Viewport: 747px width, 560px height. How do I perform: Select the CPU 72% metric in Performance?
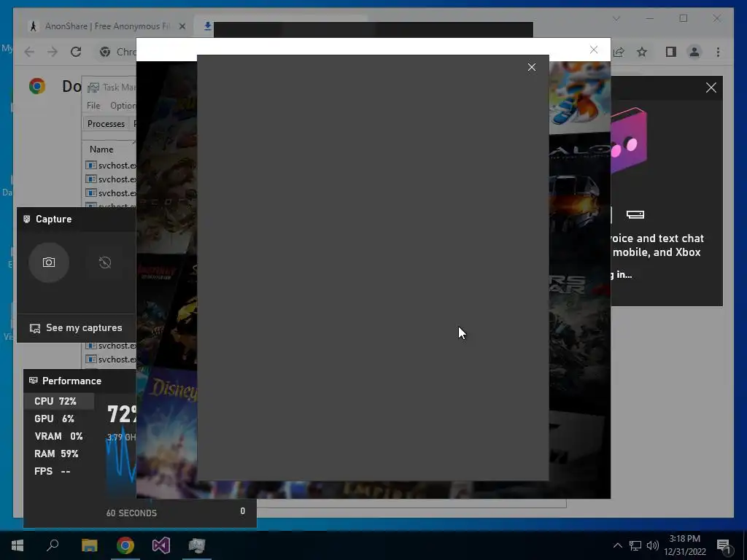coord(59,401)
